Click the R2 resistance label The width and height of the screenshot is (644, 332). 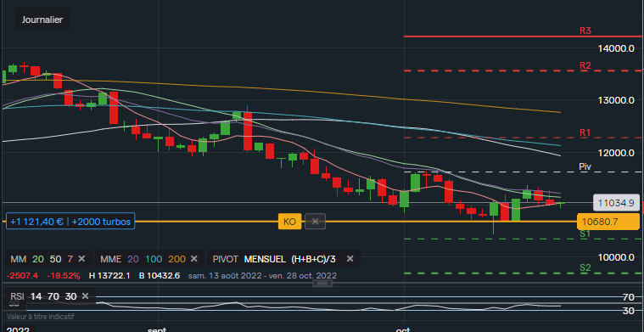click(585, 65)
